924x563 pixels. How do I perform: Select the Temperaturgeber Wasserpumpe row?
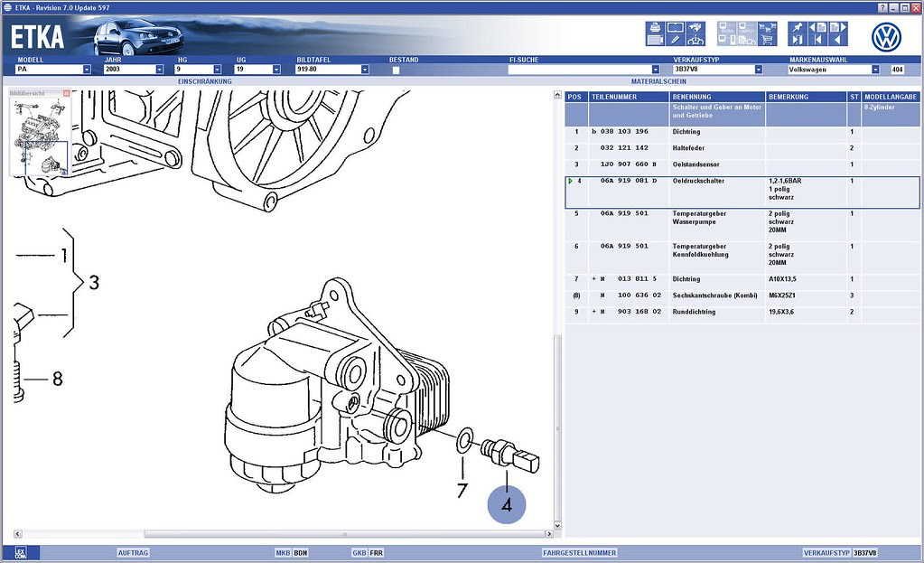click(742, 225)
